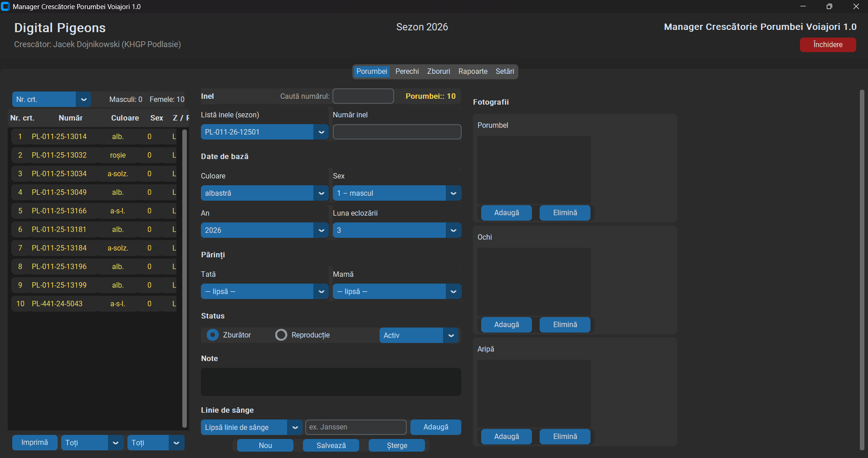Click the Culoare column header

point(125,118)
